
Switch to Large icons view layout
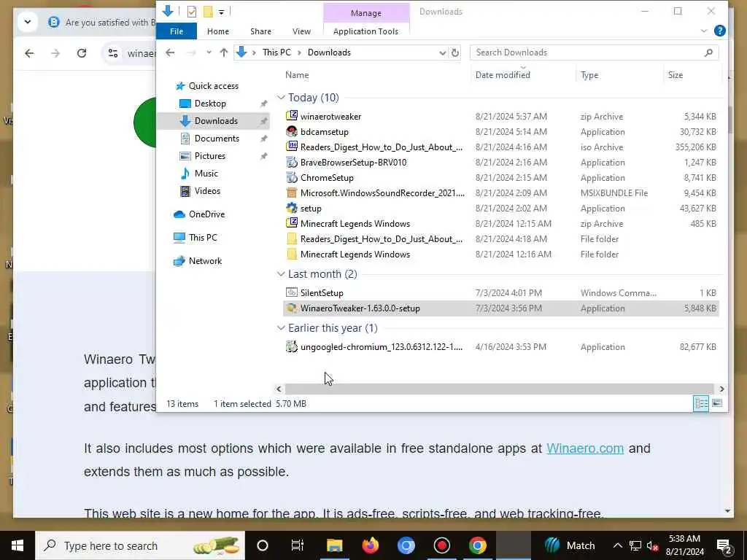717,404
